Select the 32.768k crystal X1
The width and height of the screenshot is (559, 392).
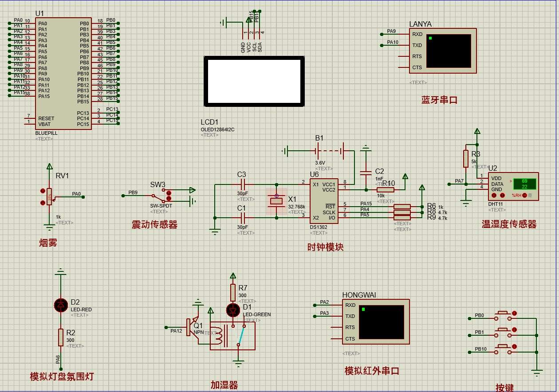click(277, 201)
